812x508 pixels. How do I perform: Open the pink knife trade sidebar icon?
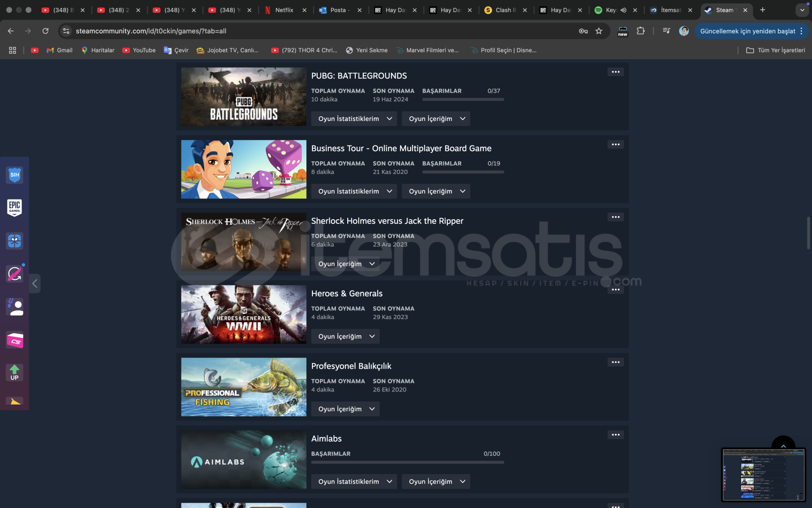(x=15, y=274)
